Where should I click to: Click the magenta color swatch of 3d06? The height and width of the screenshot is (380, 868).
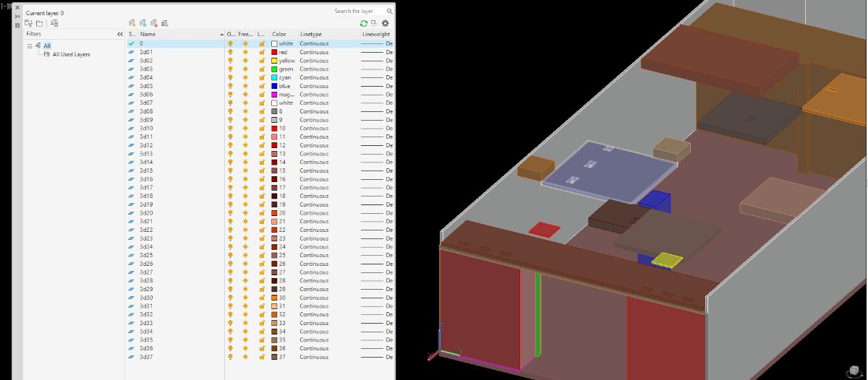[274, 94]
